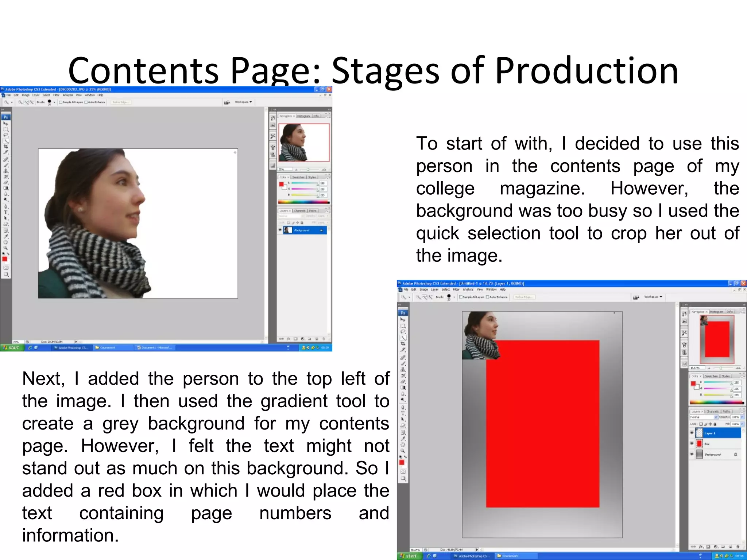Hide the Box layer using its eye icon
This screenshot has height=560, width=747.
click(x=692, y=443)
